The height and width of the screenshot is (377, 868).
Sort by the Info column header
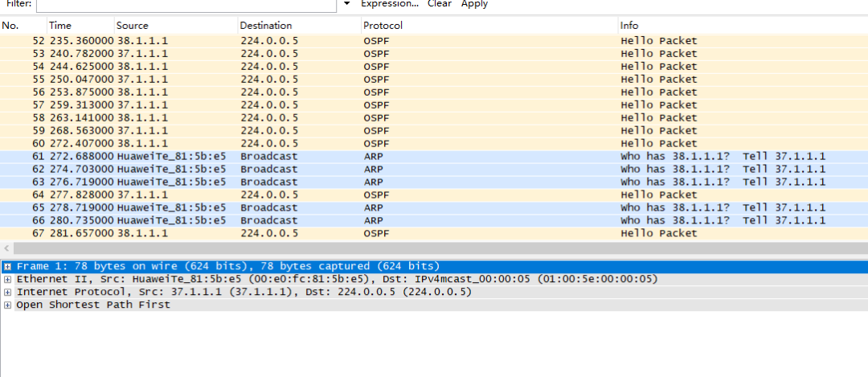(x=743, y=26)
